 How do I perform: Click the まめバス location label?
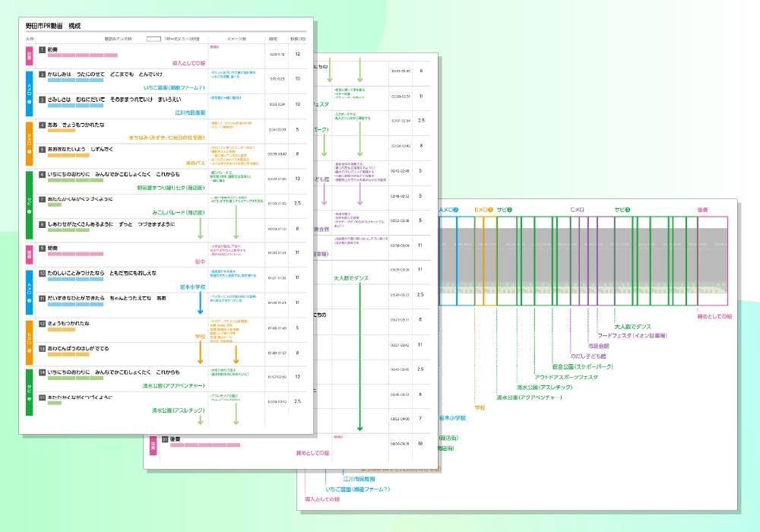(x=195, y=162)
